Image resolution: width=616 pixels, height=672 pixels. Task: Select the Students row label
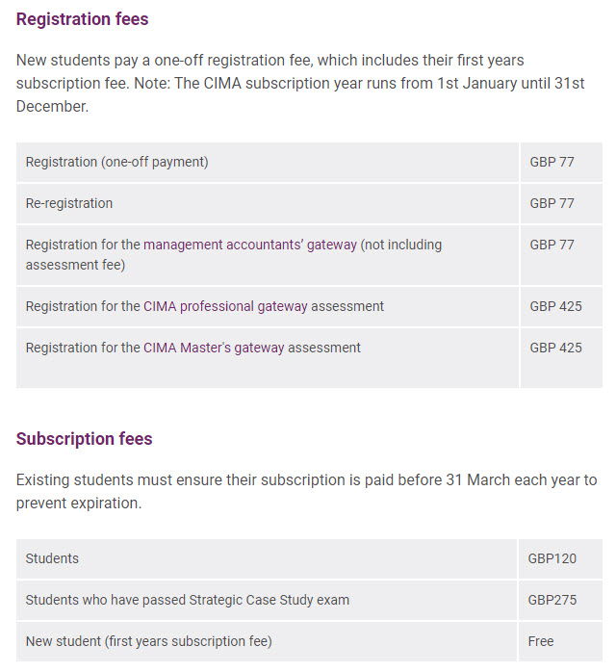click(x=53, y=558)
